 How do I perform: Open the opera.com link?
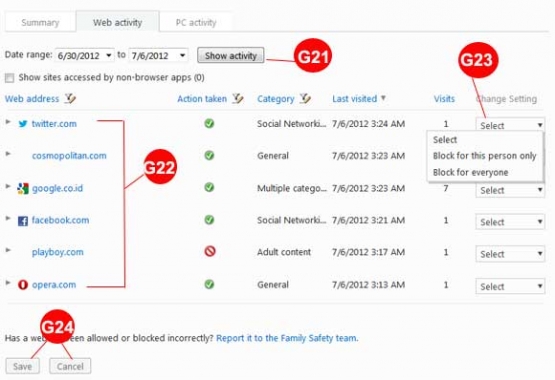tap(54, 284)
